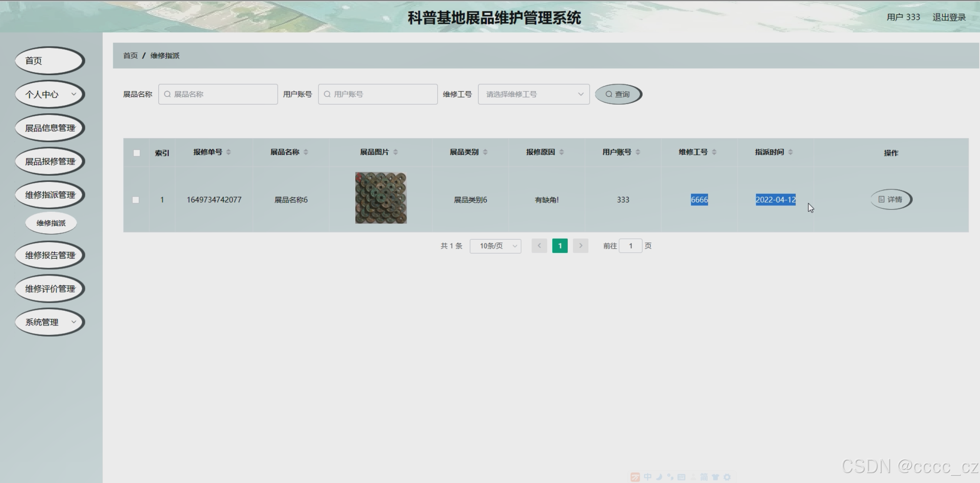
Task: Click sort icon on 报修单号 column
Action: tap(229, 152)
